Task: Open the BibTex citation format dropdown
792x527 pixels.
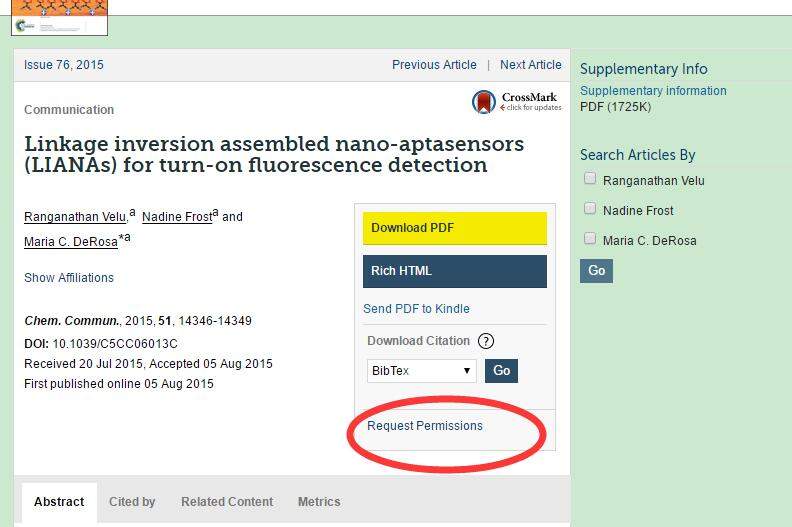Action: click(x=421, y=371)
